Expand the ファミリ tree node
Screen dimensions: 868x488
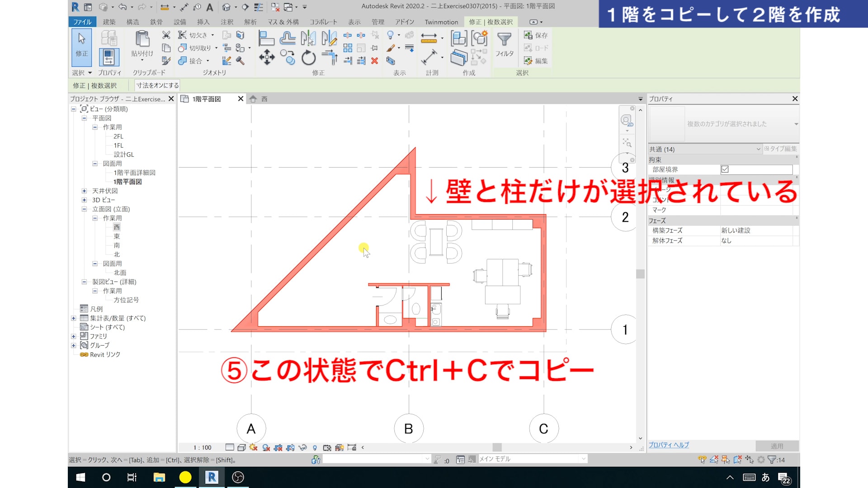(74, 336)
